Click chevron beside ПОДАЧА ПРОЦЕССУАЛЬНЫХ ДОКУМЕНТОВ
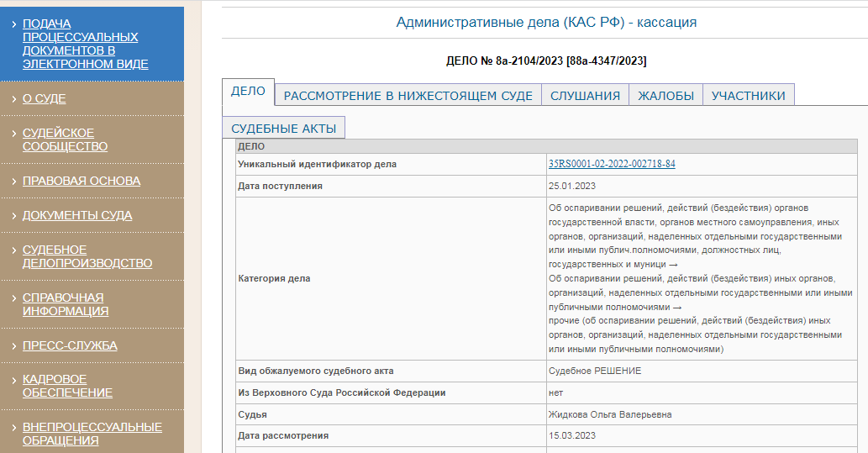 point(14,24)
